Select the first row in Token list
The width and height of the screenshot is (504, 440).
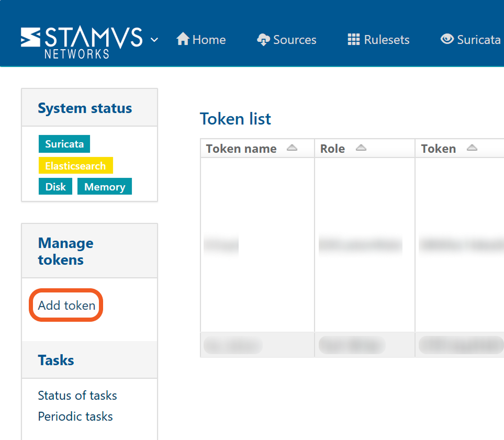point(257,244)
